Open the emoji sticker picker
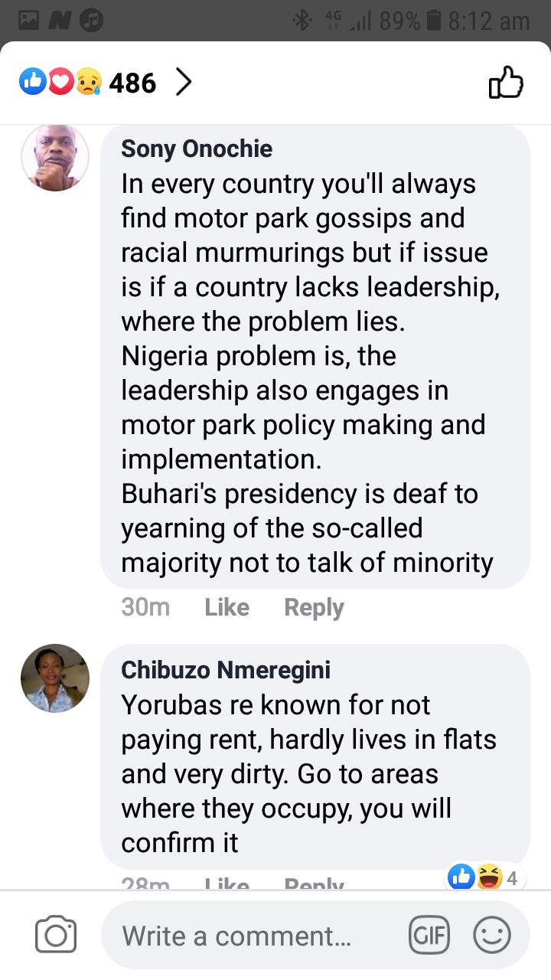551x980 pixels. 492,935
